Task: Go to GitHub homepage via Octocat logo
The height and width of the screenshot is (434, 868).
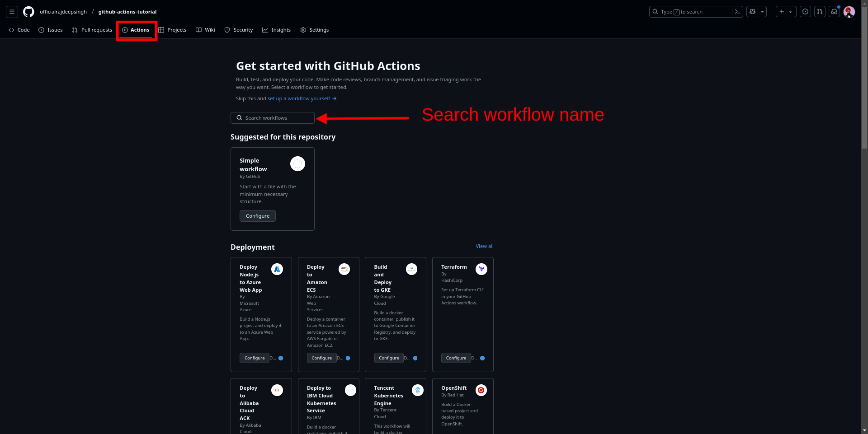Action: click(x=28, y=12)
